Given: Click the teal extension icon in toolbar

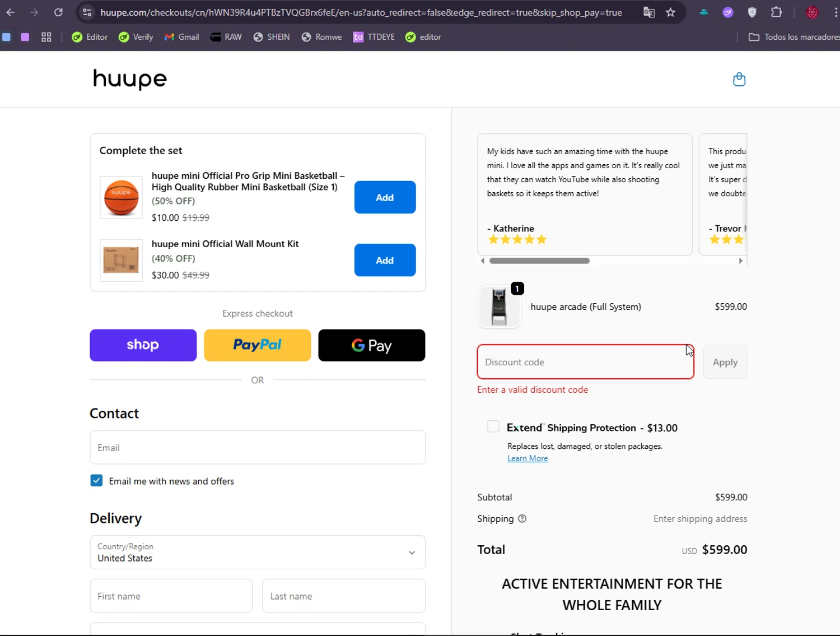Looking at the screenshot, I should [x=704, y=12].
